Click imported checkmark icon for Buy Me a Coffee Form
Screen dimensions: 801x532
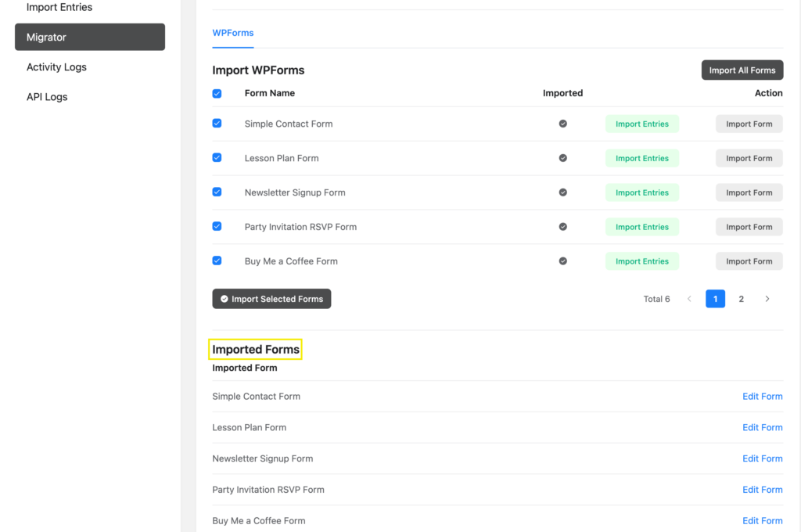point(562,261)
